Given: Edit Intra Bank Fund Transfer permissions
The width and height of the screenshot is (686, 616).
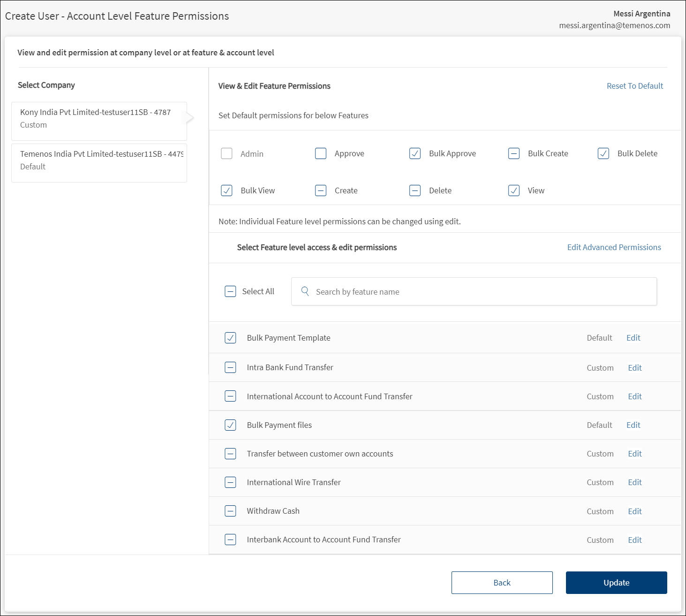Looking at the screenshot, I should [x=634, y=368].
